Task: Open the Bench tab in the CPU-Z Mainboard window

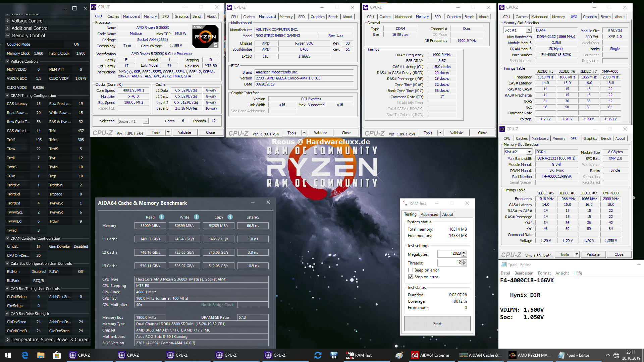Action: [x=333, y=17]
